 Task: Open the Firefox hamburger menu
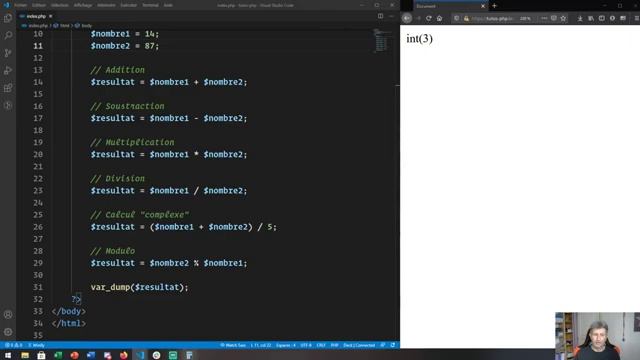click(636, 18)
